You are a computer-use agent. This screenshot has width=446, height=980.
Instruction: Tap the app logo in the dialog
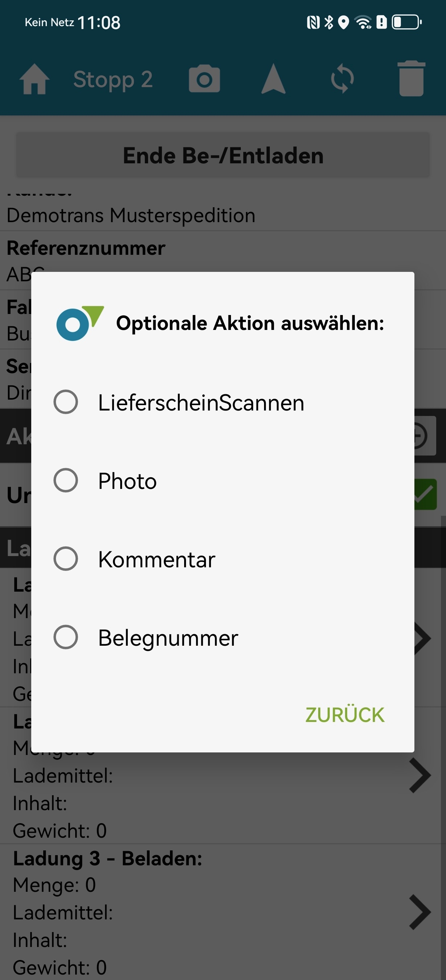(x=80, y=323)
